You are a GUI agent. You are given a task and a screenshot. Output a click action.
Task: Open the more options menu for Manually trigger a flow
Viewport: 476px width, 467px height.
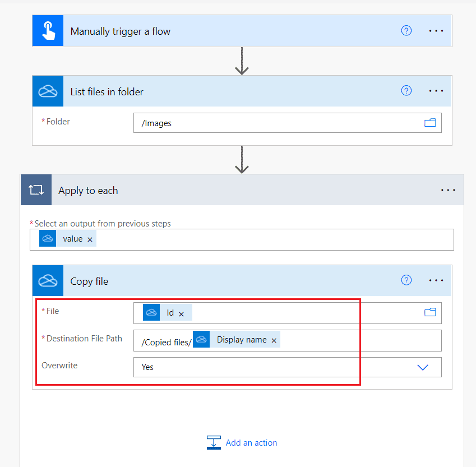click(x=436, y=31)
